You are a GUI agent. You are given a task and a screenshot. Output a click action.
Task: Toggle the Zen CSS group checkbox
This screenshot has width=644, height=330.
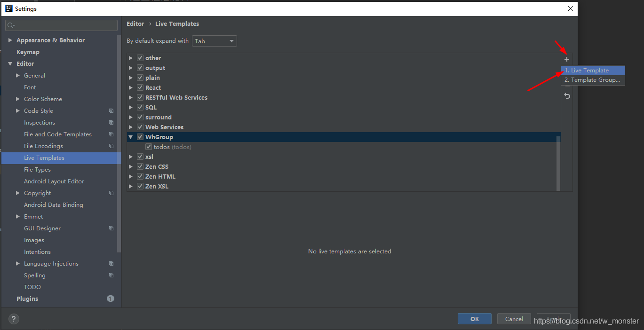tap(140, 166)
